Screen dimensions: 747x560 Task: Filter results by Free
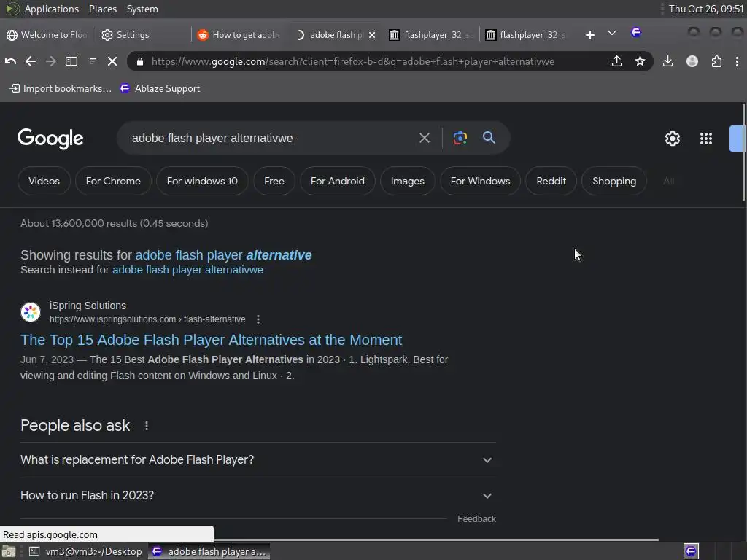[x=274, y=181]
